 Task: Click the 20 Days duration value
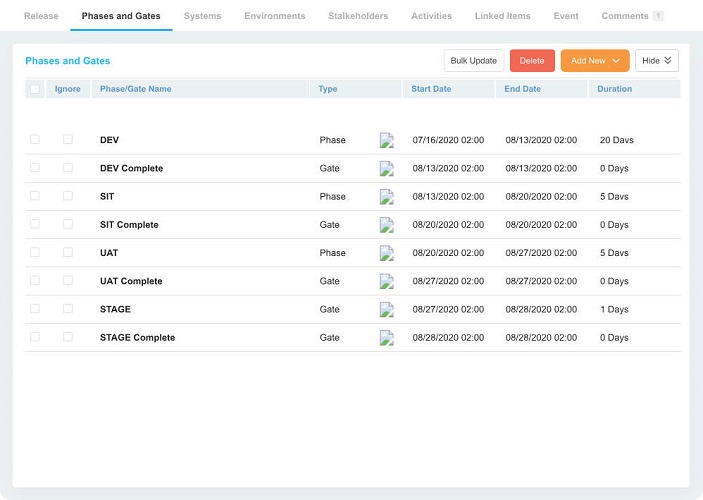click(616, 140)
